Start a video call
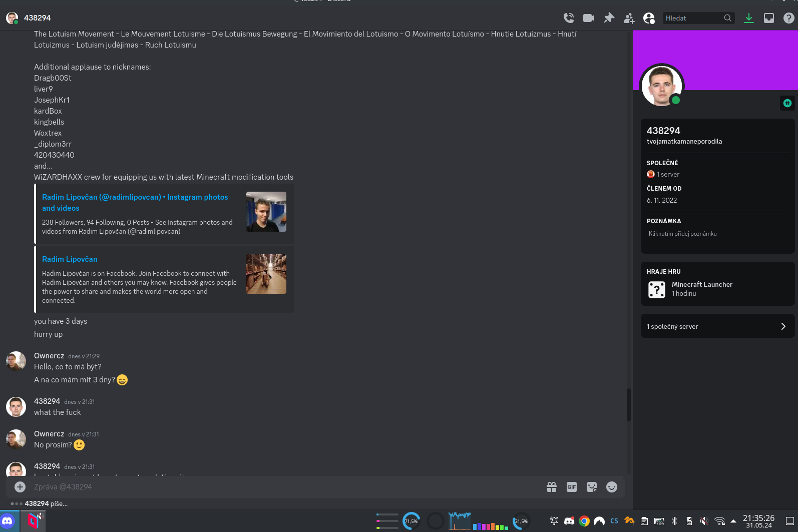This screenshot has width=798, height=532. (x=589, y=18)
